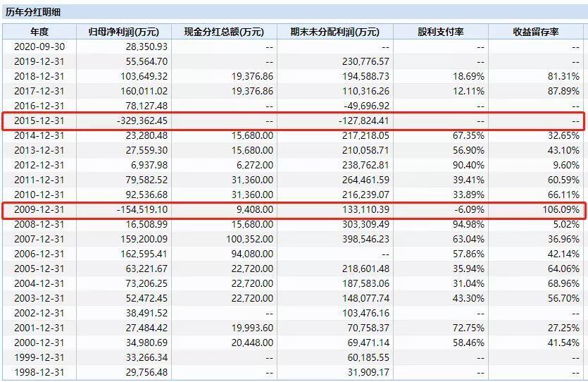Click the net loss value -329,362.45

tap(142, 121)
